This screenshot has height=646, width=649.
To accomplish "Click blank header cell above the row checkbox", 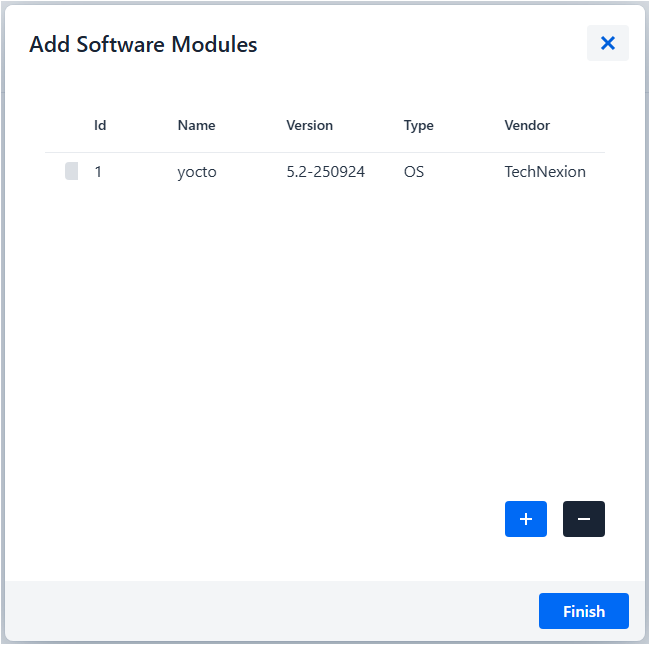I will (x=70, y=126).
